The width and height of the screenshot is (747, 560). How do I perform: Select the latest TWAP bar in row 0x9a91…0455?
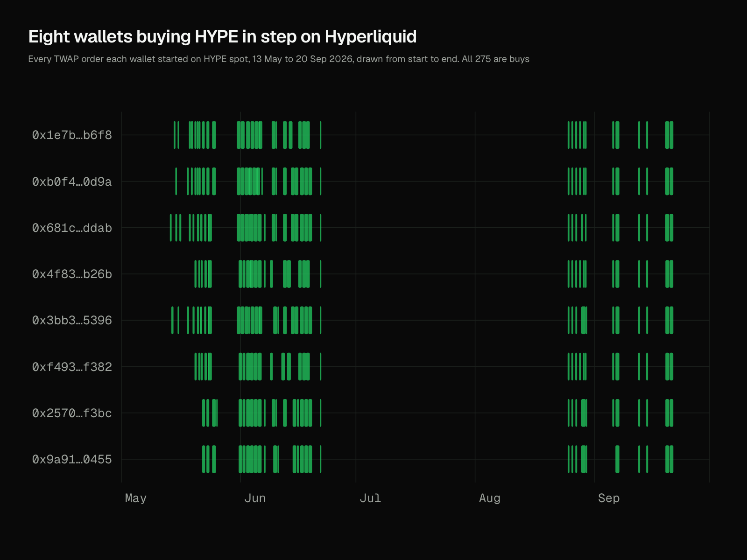pyautogui.click(x=671, y=459)
